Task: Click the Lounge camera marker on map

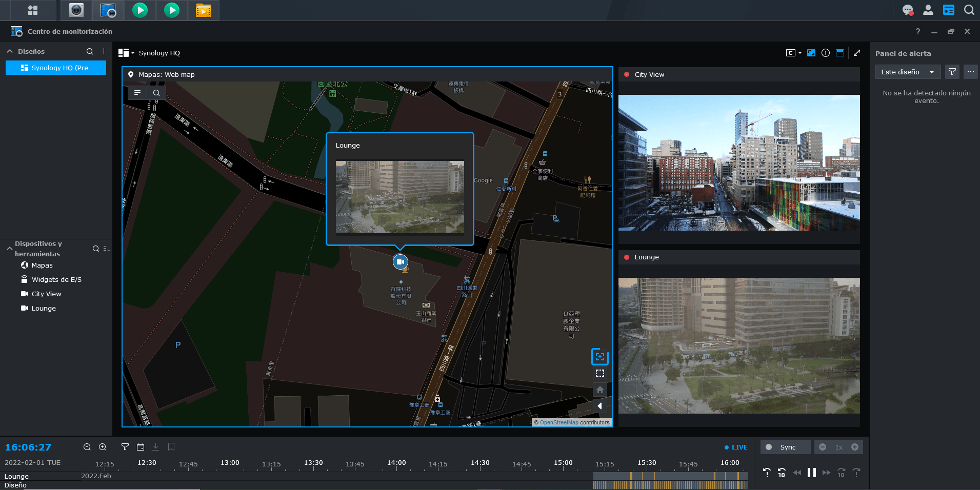Action: pos(401,262)
